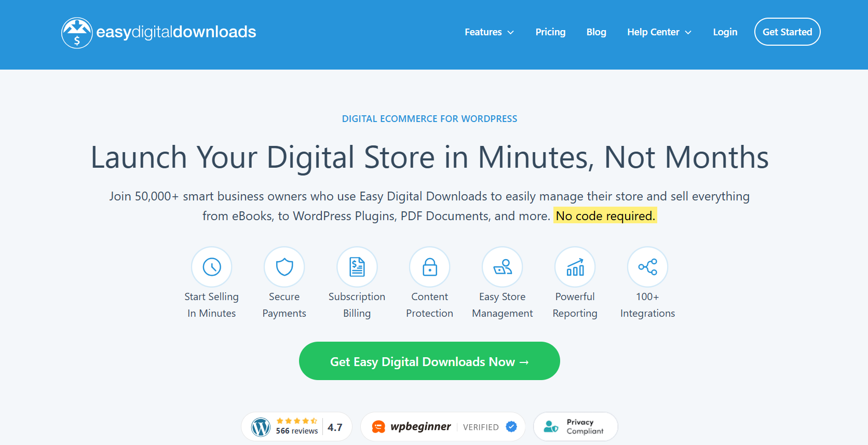Click Get Easy Digital Downloads Now button
The image size is (868, 445).
pyautogui.click(x=429, y=361)
